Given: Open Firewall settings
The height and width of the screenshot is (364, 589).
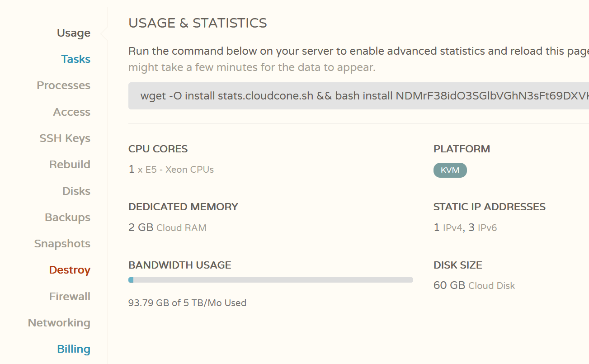Looking at the screenshot, I should tap(70, 297).
